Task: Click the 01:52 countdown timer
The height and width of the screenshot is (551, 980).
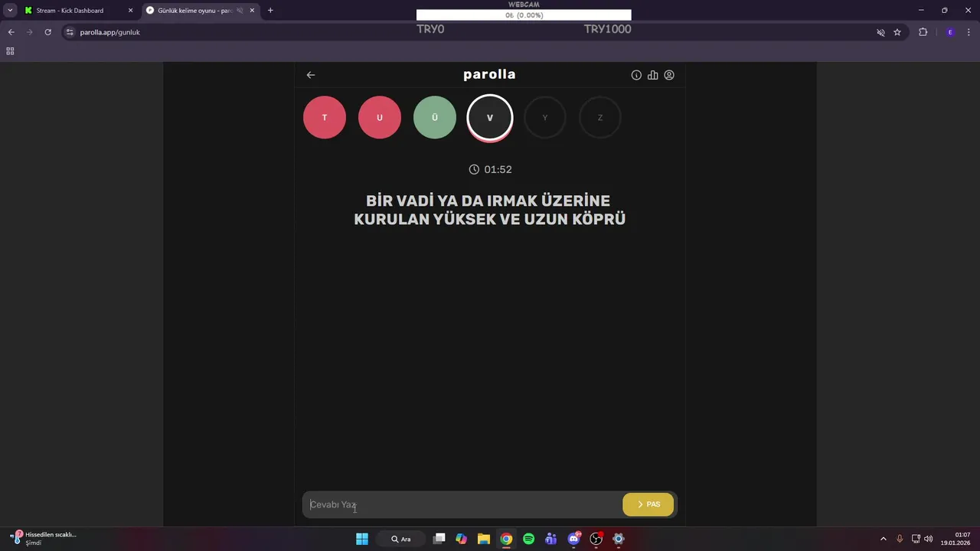Action: pos(498,169)
